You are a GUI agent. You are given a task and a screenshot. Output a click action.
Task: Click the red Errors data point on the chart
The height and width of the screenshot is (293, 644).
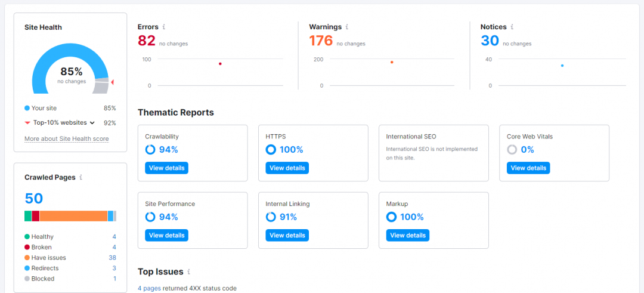(220, 64)
